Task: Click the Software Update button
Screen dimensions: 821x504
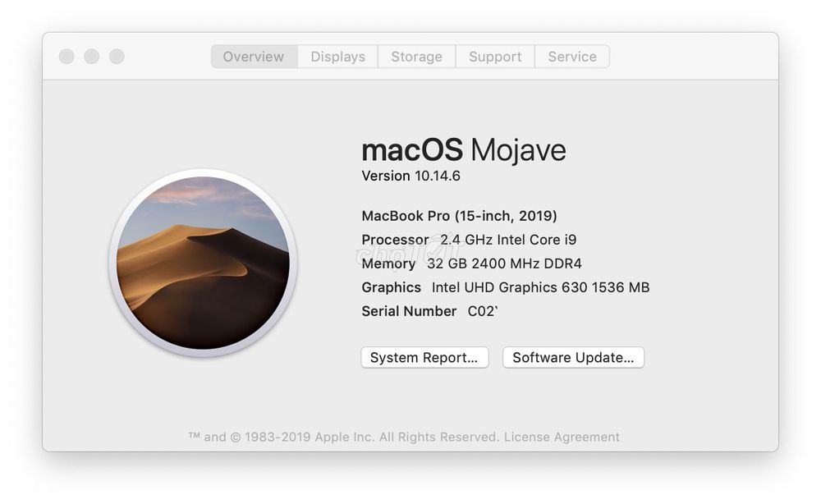Action: coord(573,357)
